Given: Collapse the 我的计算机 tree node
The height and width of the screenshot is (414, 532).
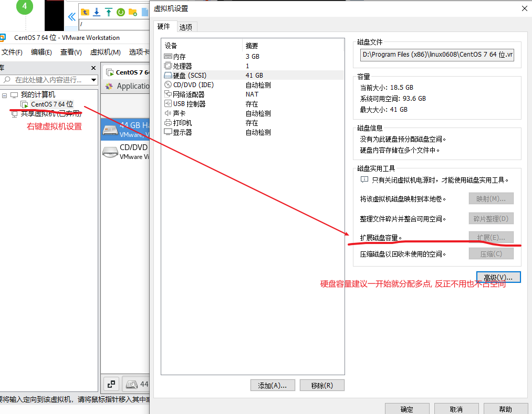Looking at the screenshot, I should (4, 95).
